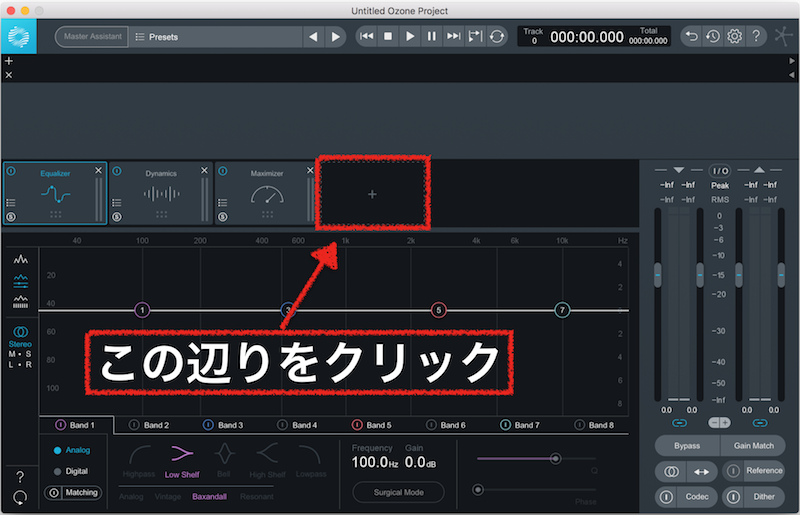Choose the Lowpass filter shape
The height and width of the screenshot is (515, 800).
pyautogui.click(x=311, y=461)
